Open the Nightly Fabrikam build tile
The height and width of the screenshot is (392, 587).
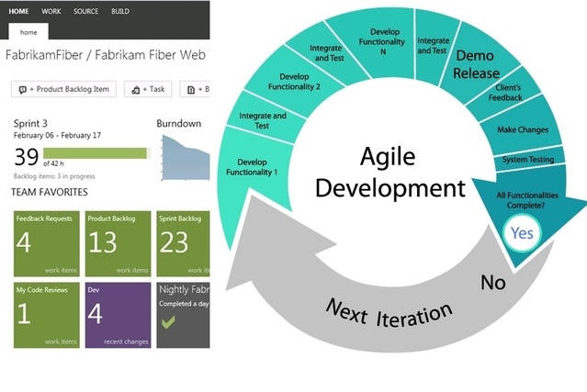(x=183, y=315)
